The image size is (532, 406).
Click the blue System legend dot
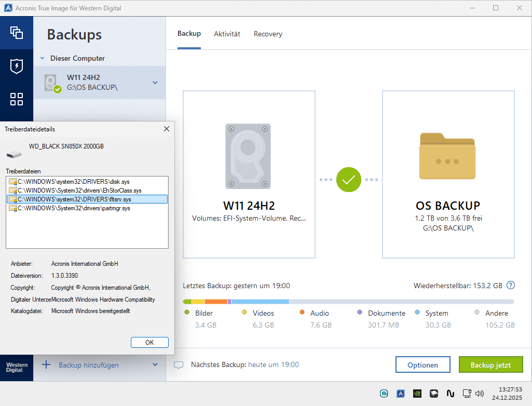pyautogui.click(x=417, y=313)
